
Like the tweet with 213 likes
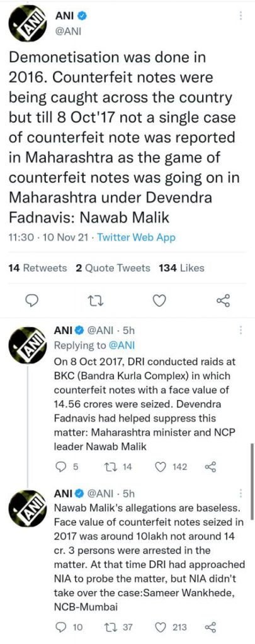[163, 627]
